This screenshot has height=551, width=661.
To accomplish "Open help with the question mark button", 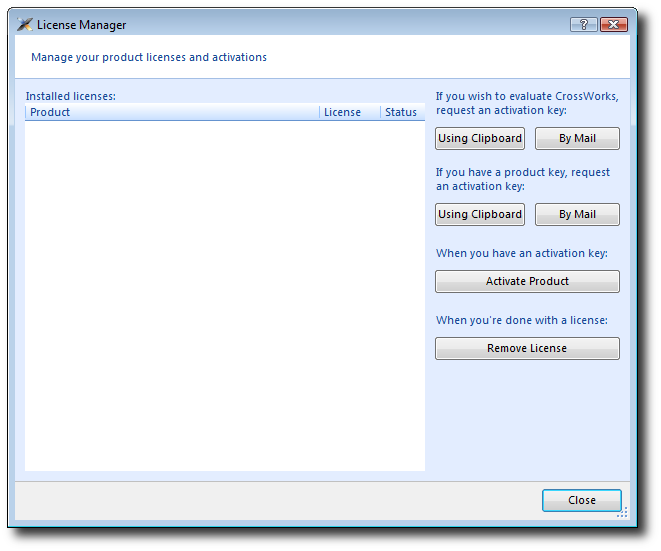I will [584, 24].
